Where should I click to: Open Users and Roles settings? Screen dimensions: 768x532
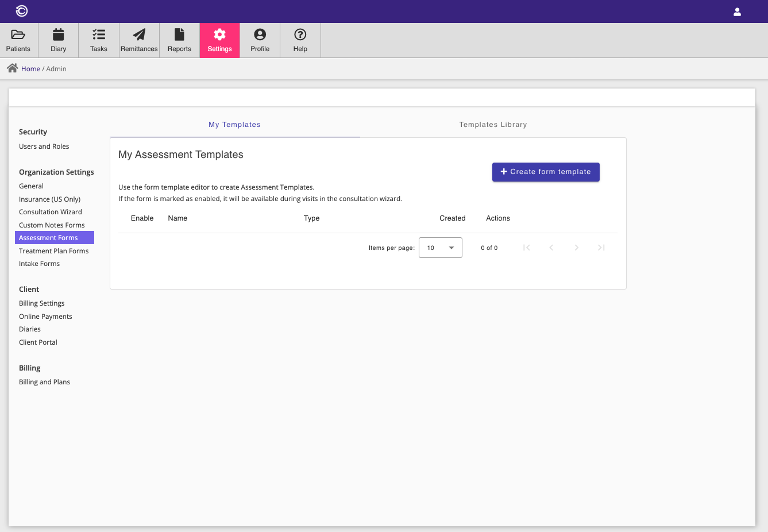click(x=44, y=147)
